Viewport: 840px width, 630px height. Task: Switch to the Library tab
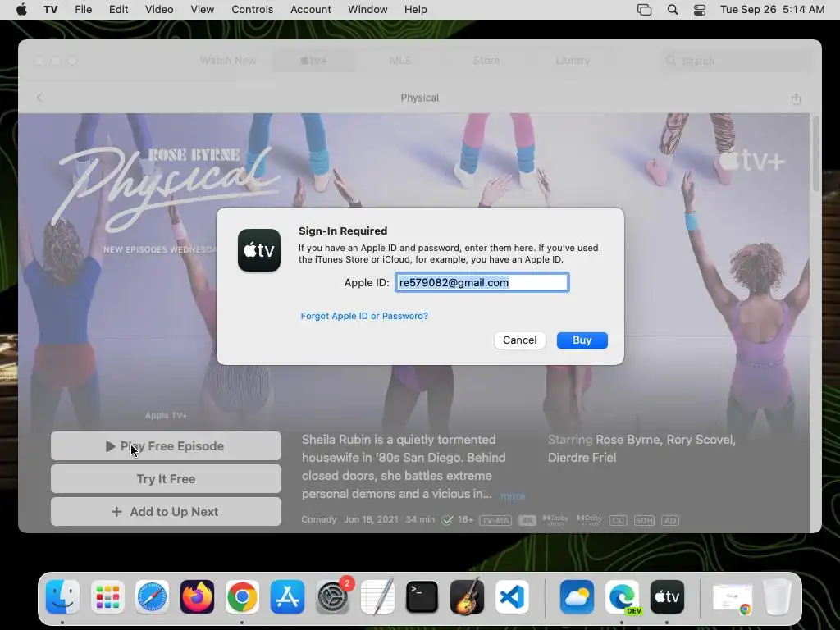(573, 61)
